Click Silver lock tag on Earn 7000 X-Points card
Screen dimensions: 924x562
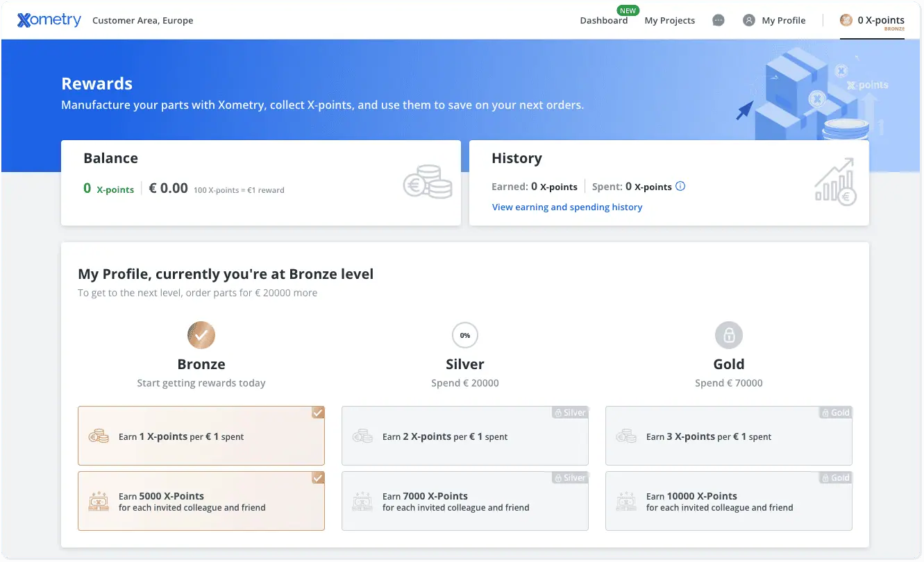pos(570,477)
